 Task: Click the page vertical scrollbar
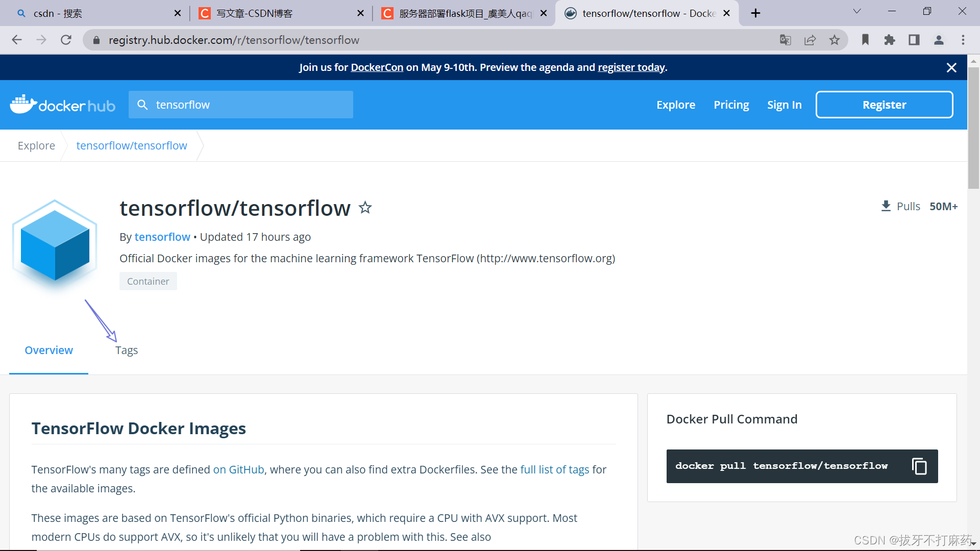(973, 128)
